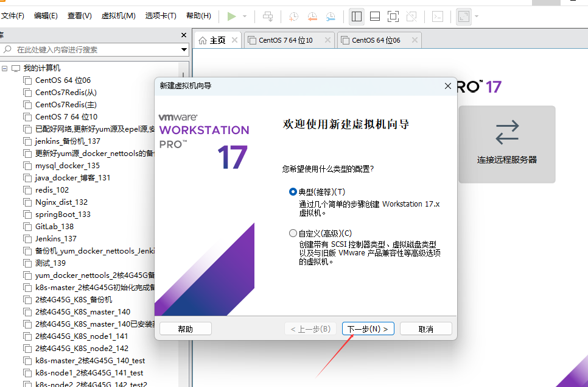Click the revert to snapshot icon
Screen dimensions: 588x387
click(x=312, y=16)
